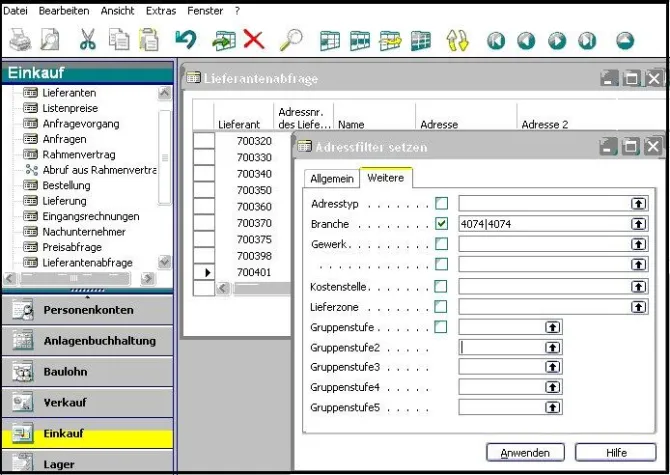The image size is (670, 475).
Task: Click the magnifying glass search icon
Action: coord(290,40)
